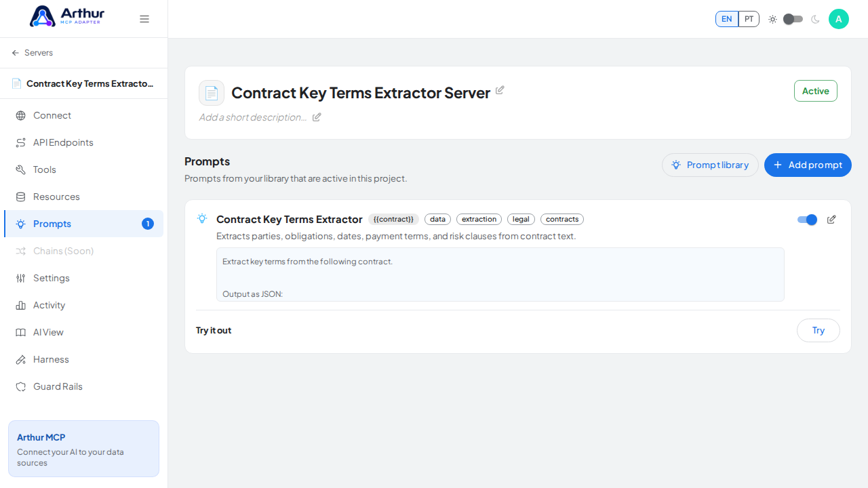Click the Guard Rails shield icon
This screenshot has width=868, height=488.
click(x=20, y=386)
